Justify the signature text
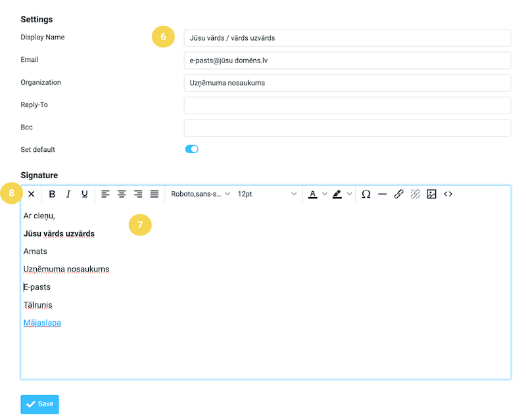This screenshot has width=526, height=420. coord(155,194)
